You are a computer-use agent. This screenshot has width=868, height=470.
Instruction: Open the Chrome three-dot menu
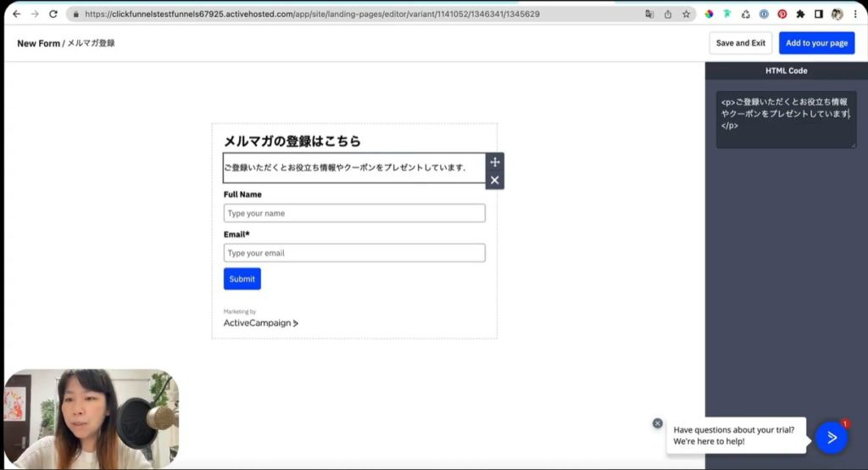coord(855,14)
